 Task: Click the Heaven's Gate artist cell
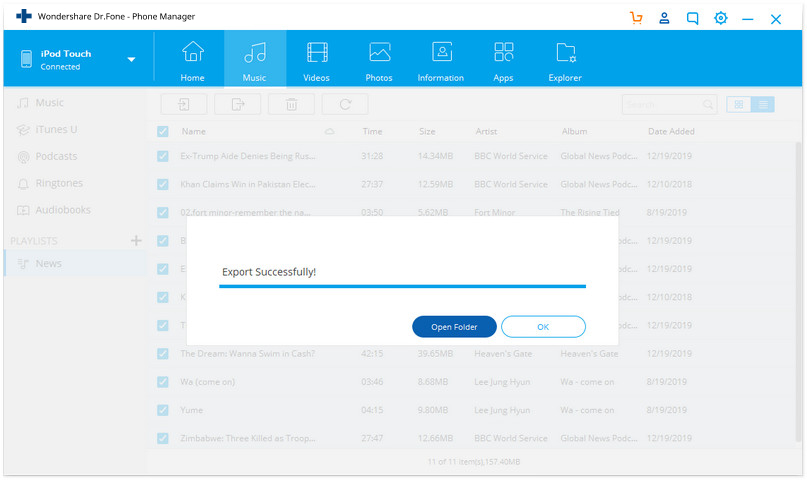(503, 353)
